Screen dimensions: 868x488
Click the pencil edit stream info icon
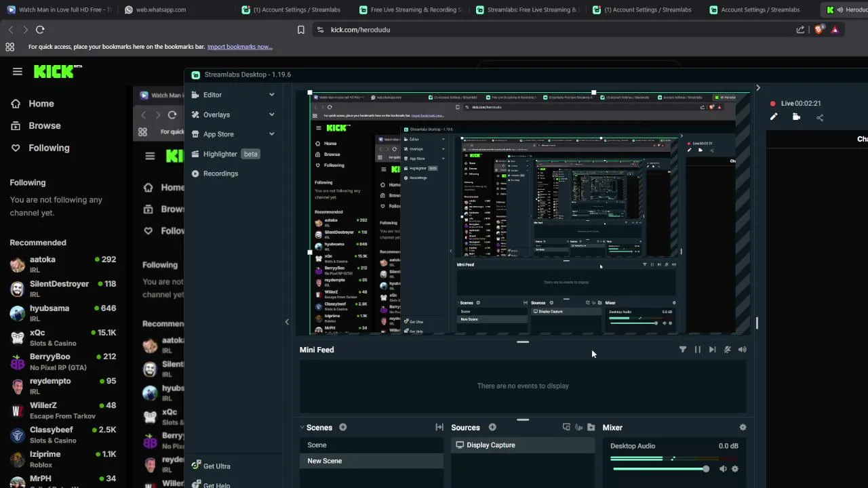[x=774, y=117]
